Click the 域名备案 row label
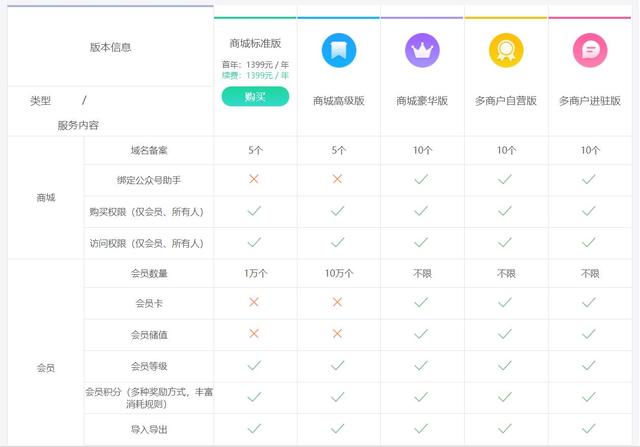 click(149, 151)
